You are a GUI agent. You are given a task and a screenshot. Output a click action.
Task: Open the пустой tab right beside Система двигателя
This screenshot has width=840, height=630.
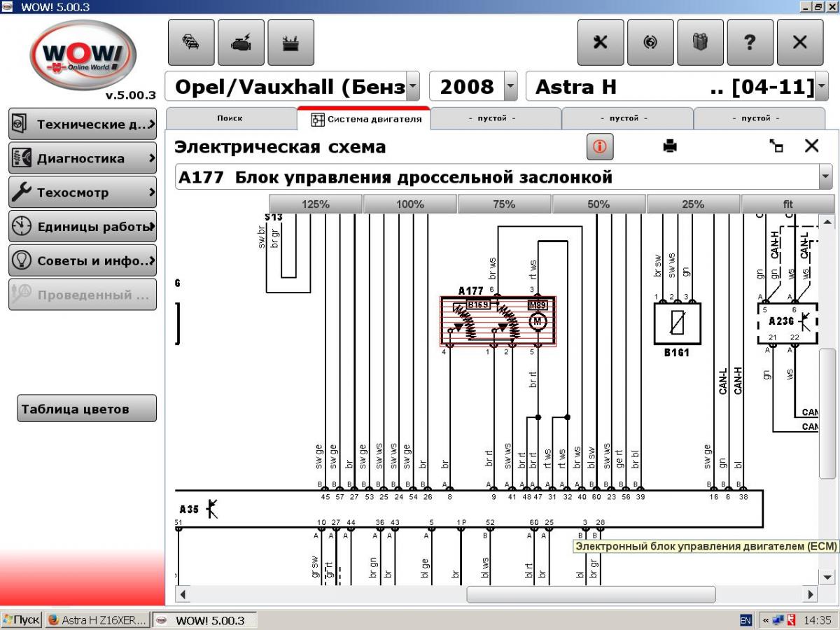(496, 118)
